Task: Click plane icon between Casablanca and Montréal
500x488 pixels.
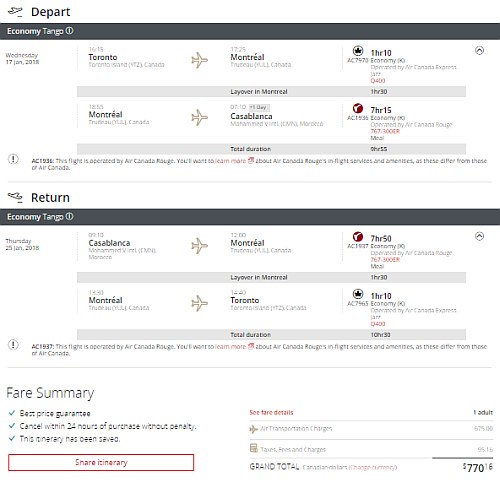Action: pos(199,246)
